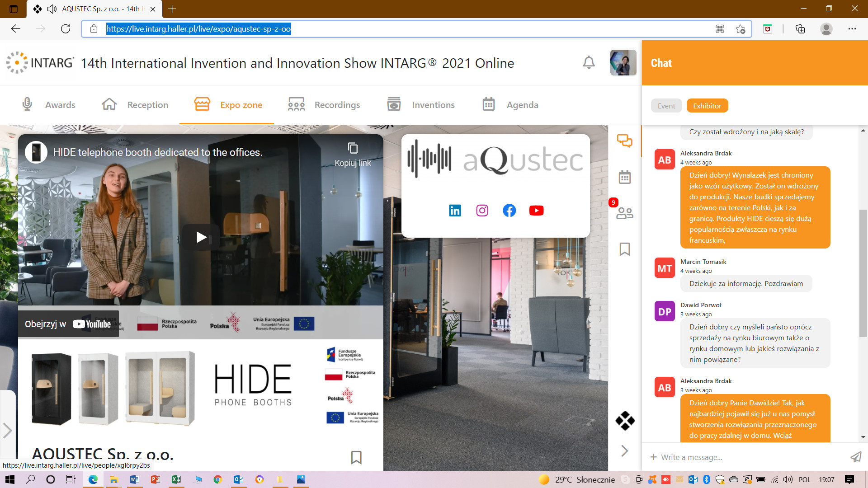Send the chat message
This screenshot has width=868, height=488.
click(x=856, y=457)
